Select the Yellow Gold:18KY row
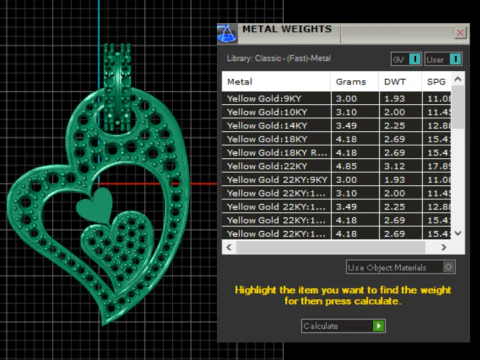 coord(336,139)
